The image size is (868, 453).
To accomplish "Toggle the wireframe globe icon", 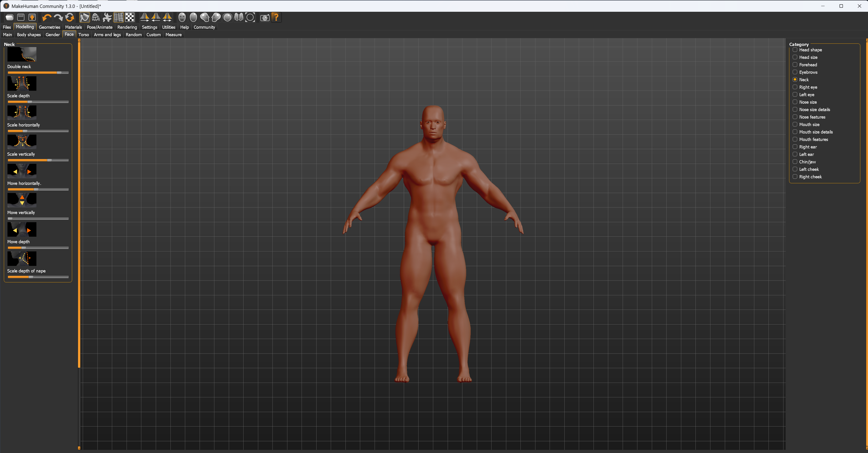I will [96, 17].
